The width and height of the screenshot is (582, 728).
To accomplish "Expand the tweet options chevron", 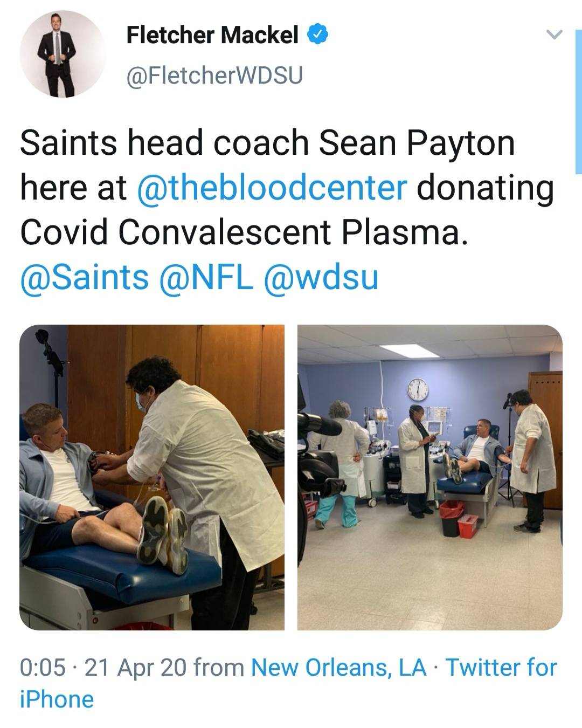I will coord(554,35).
